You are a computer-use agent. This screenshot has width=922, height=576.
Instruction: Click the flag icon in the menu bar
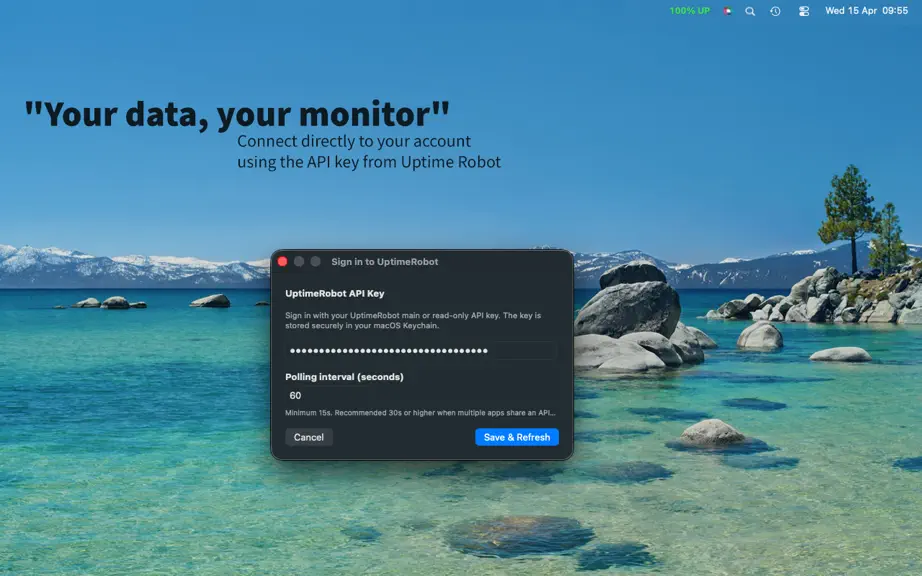727,11
